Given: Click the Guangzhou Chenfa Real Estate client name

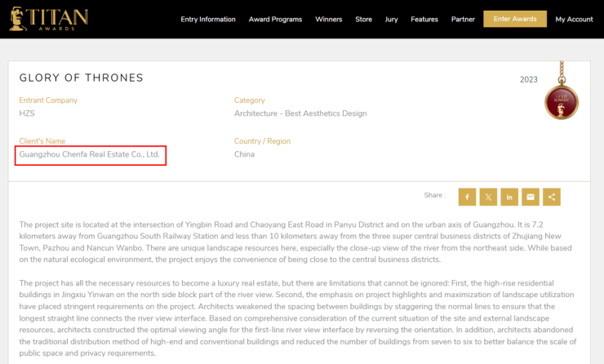Looking at the screenshot, I should tap(90, 154).
